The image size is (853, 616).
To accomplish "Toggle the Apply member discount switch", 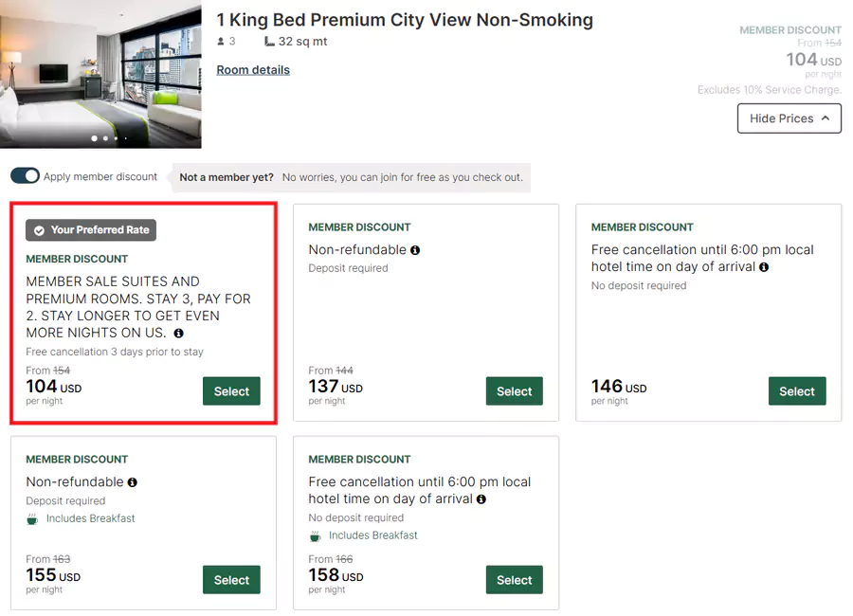I will 26,176.
